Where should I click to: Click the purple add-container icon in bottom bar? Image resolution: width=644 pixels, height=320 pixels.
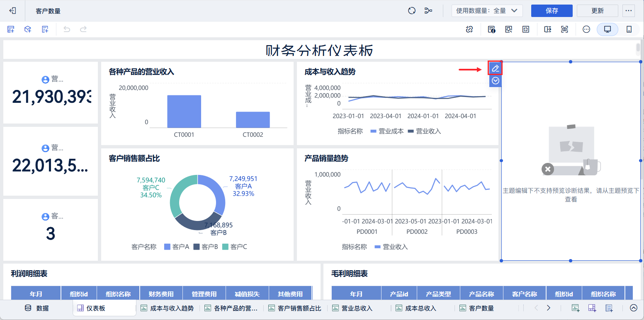click(592, 308)
